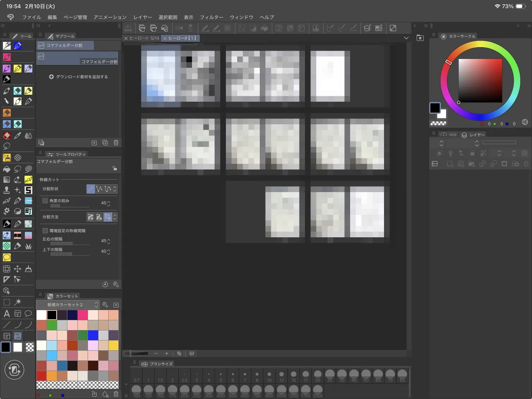This screenshot has width=532, height=399.
Task: Select the top コマフォルダー分割 sub tool
Action: [65, 46]
